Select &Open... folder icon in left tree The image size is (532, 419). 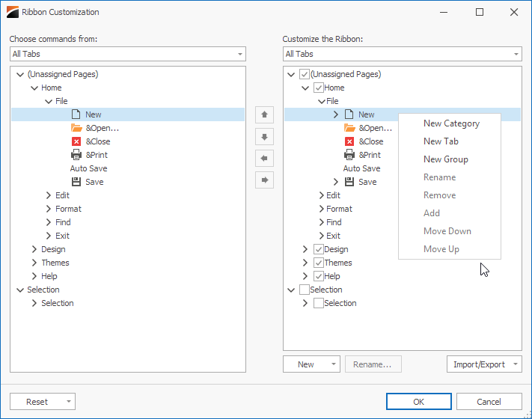pyautogui.click(x=76, y=128)
